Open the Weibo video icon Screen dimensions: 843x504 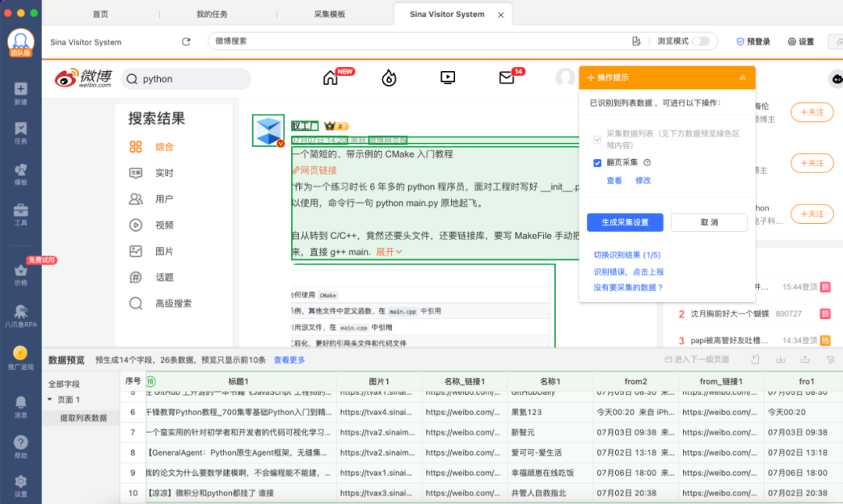pyautogui.click(x=447, y=78)
